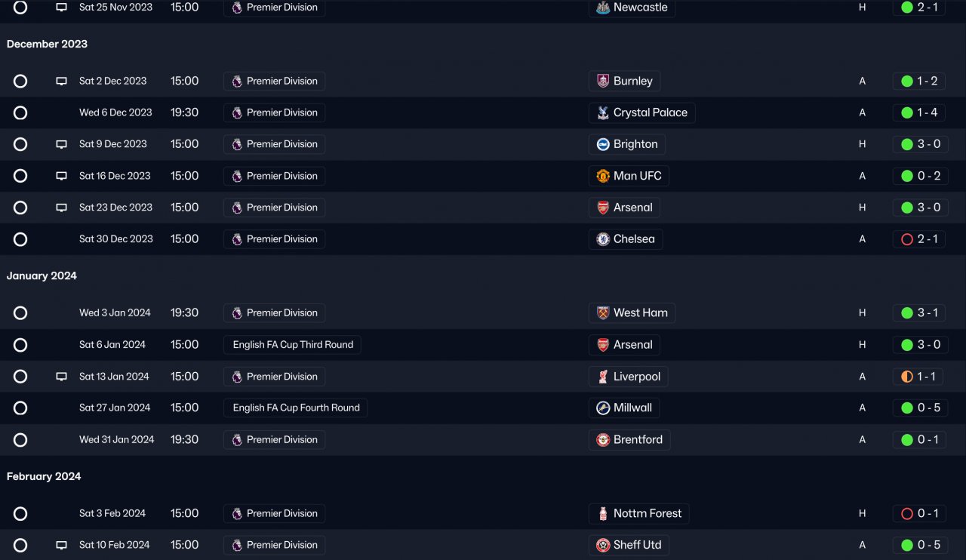The width and height of the screenshot is (966, 560).
Task: Open English FA Cup Fourth Round competition
Action: click(296, 408)
